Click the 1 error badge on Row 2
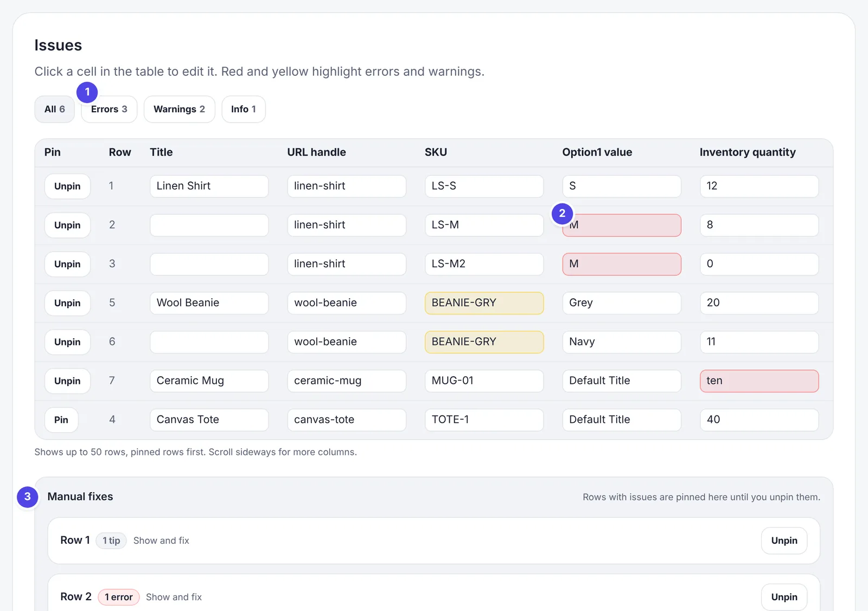 pyautogui.click(x=118, y=597)
